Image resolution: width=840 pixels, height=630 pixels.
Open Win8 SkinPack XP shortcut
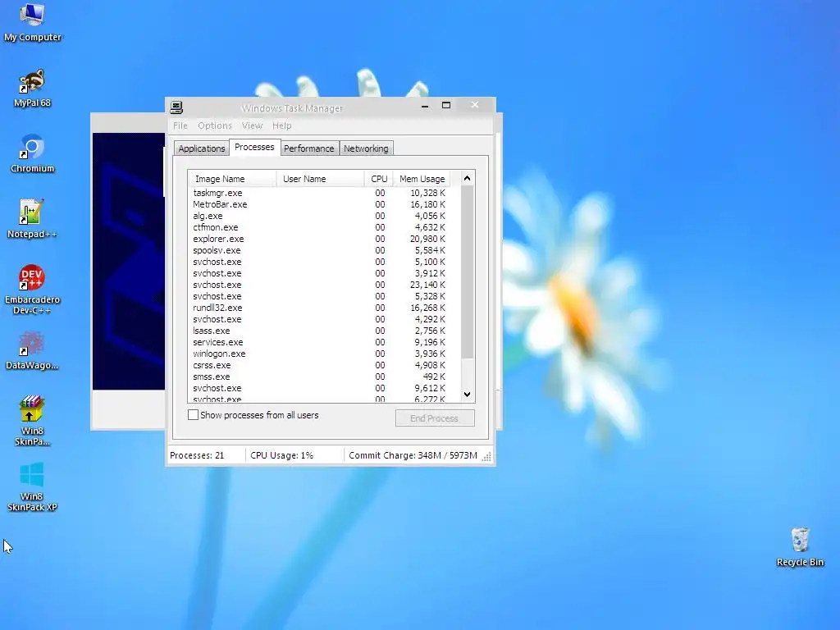(x=32, y=487)
